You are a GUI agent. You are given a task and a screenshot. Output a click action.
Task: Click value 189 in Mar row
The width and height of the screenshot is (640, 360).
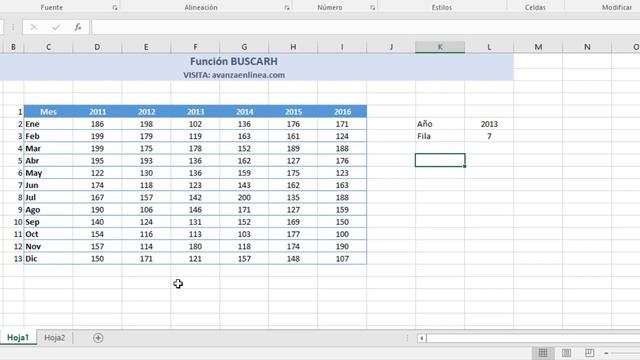[293, 149]
